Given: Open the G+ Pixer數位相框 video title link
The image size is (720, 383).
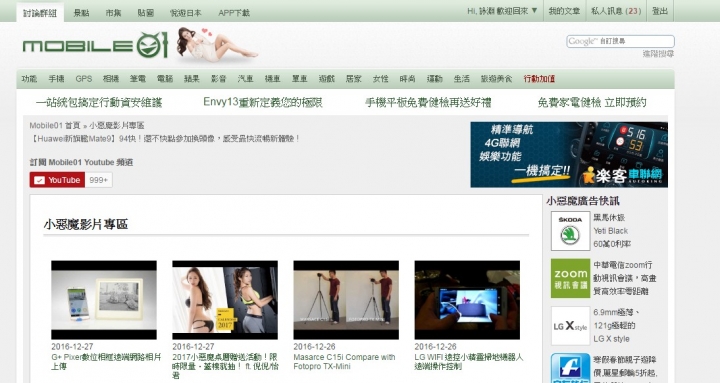Looking at the screenshot, I should coord(106,362).
